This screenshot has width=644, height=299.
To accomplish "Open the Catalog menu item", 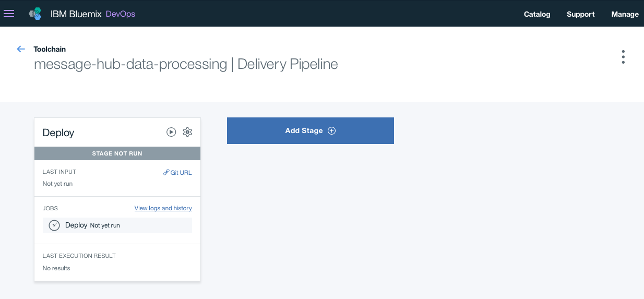I will point(537,14).
